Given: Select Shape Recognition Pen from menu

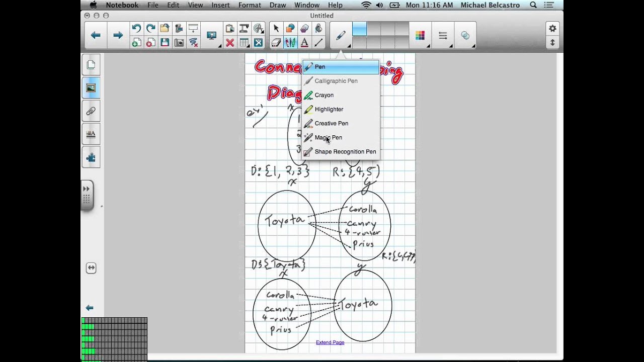Looking at the screenshot, I should pos(341,151).
